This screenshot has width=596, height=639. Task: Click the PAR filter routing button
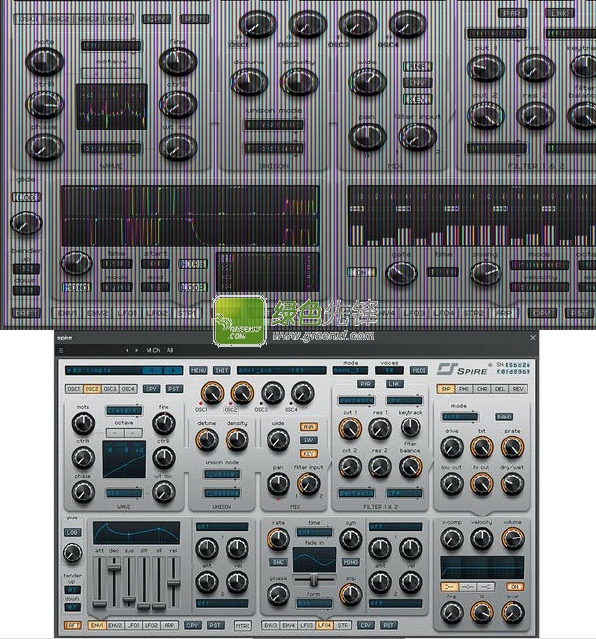click(x=365, y=384)
